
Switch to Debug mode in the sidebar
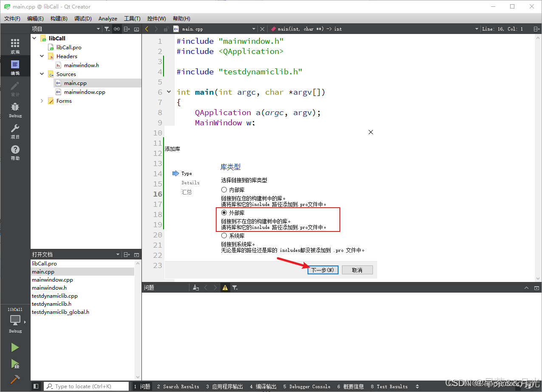tap(15, 110)
